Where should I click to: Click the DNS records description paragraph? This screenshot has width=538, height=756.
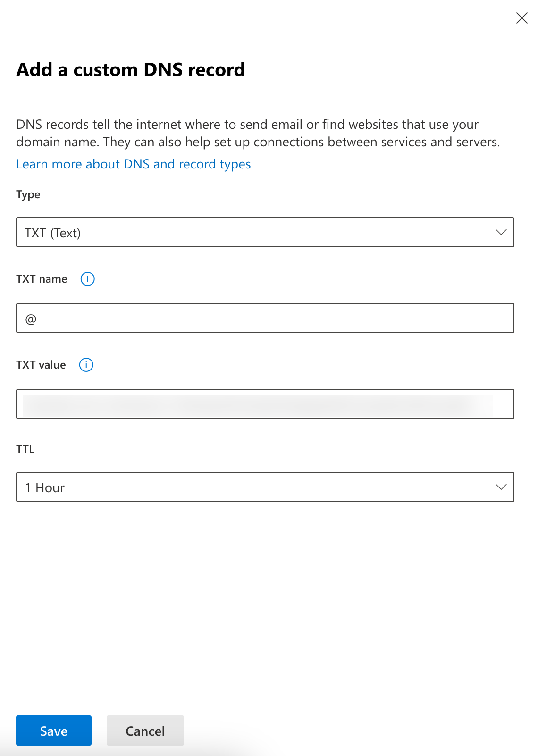coord(258,133)
